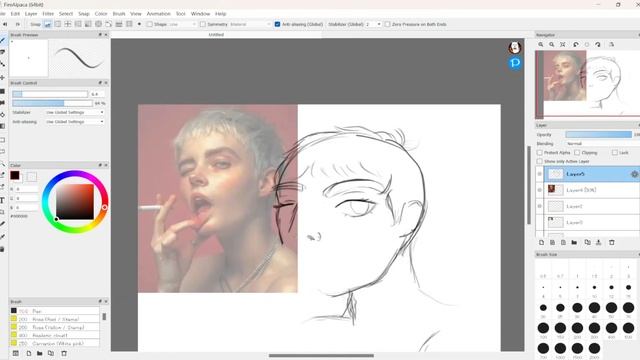Open the Help menu

pos(220,14)
